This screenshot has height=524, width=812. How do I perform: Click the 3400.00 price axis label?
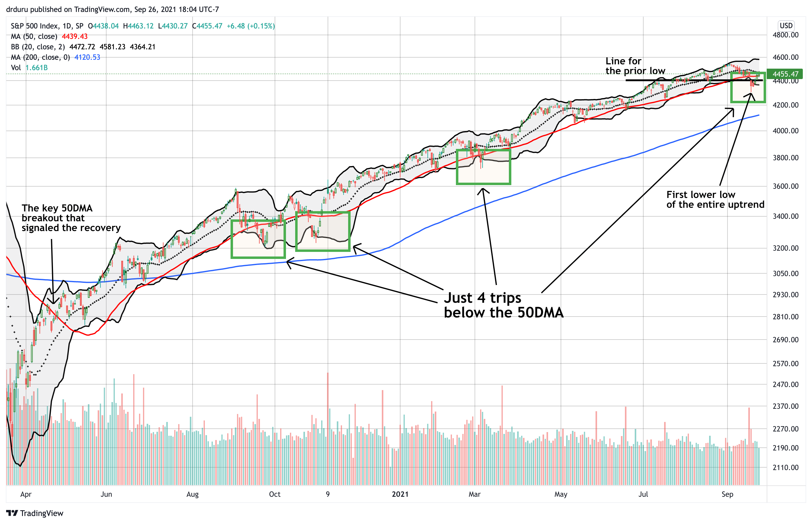(785, 216)
